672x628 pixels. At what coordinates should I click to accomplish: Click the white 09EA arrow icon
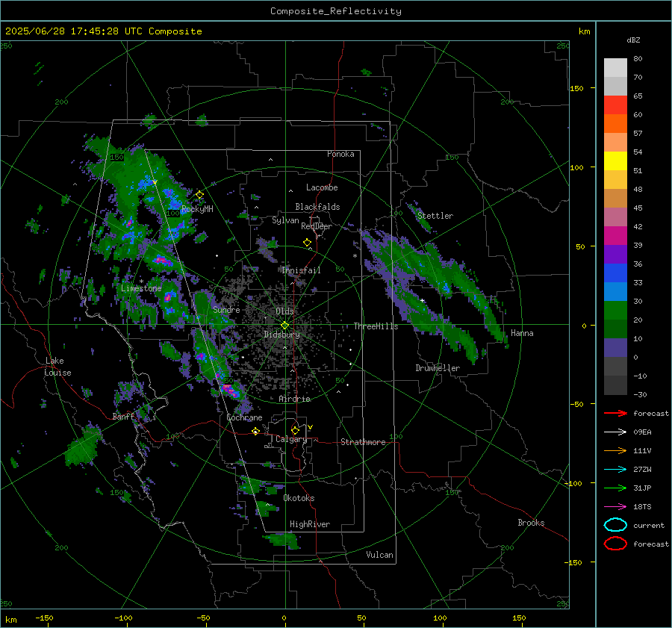[x=615, y=432]
